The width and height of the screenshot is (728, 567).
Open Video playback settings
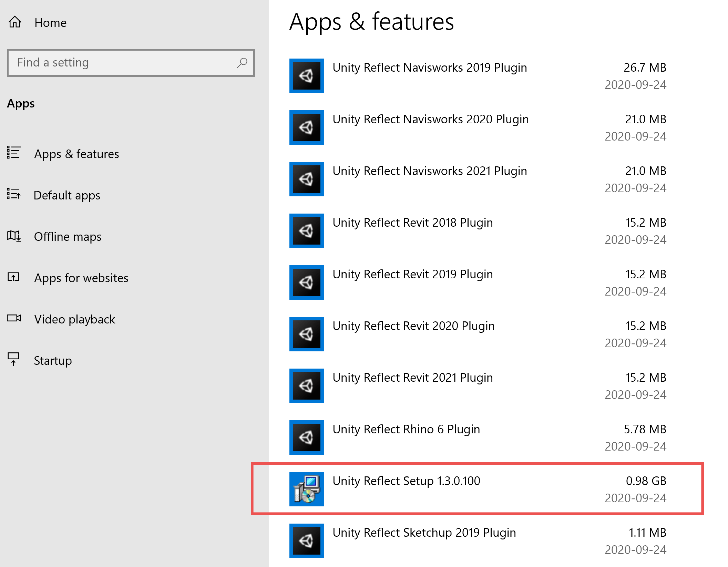(x=75, y=319)
